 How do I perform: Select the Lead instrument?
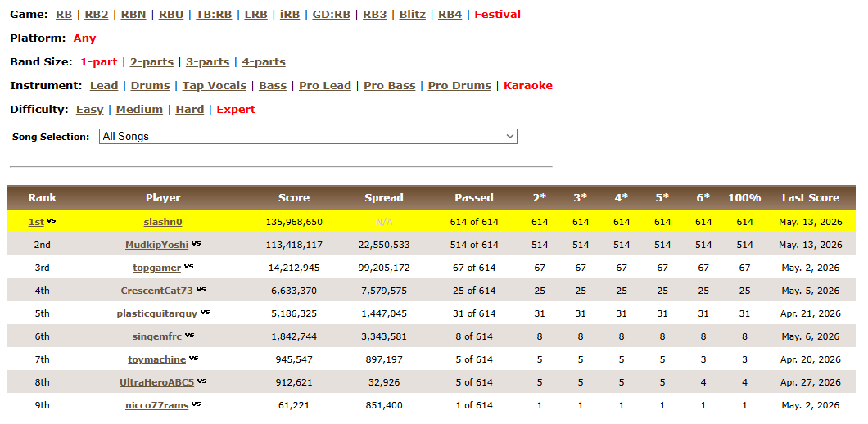point(104,86)
